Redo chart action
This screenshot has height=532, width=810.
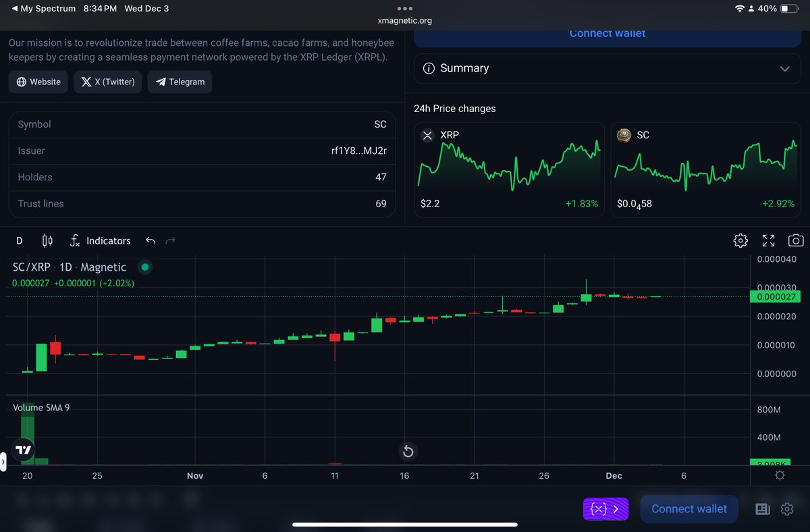tap(171, 240)
